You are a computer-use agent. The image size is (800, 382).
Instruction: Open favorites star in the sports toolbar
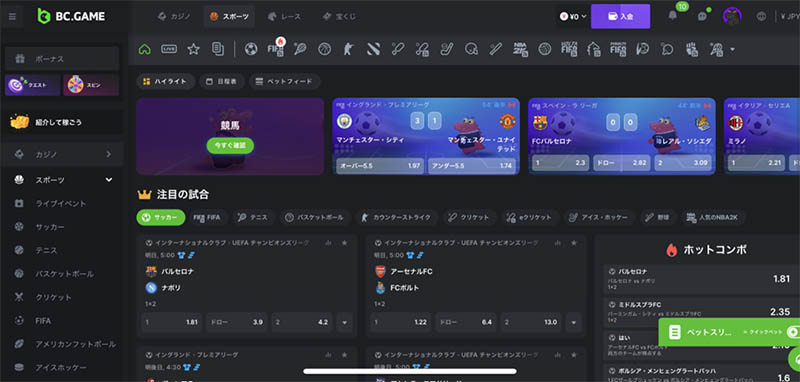tap(193, 49)
